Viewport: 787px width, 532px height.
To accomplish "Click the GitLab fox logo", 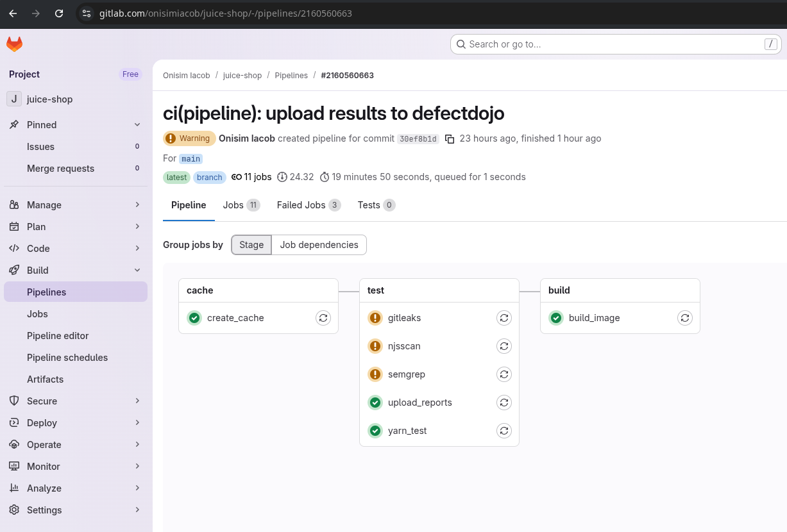I will [x=14, y=44].
